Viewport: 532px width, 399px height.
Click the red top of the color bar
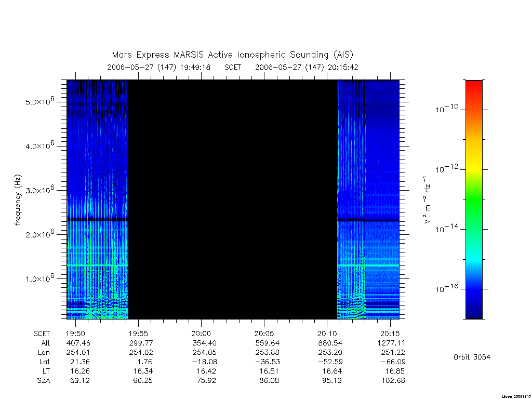click(474, 90)
